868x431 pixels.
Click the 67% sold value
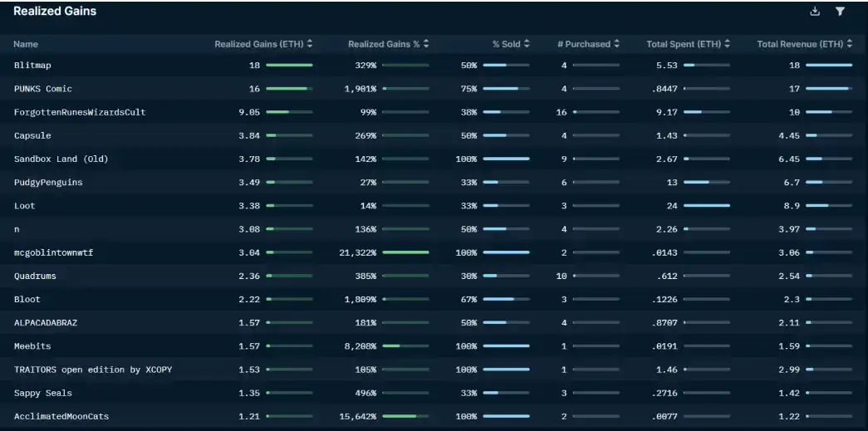tap(468, 299)
